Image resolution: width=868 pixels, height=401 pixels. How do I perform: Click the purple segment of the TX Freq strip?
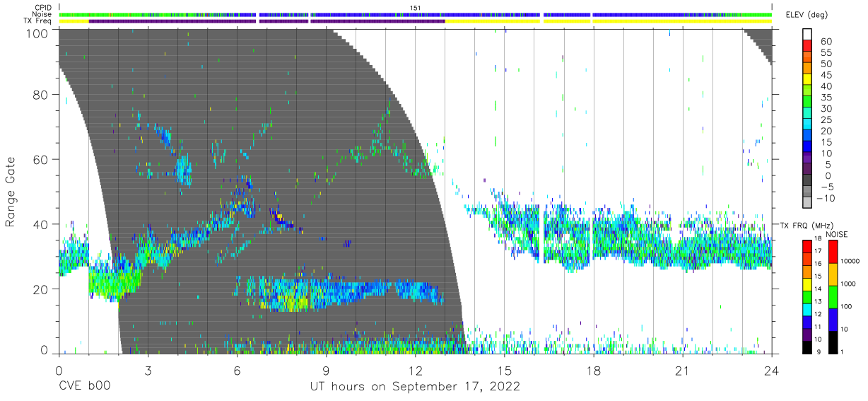click(x=266, y=21)
